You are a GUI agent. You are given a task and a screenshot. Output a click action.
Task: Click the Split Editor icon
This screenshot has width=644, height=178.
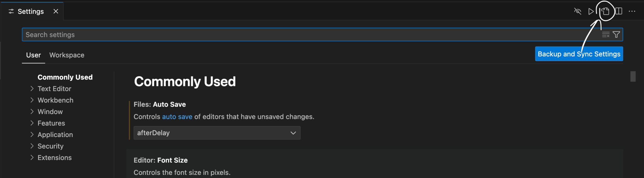[619, 11]
